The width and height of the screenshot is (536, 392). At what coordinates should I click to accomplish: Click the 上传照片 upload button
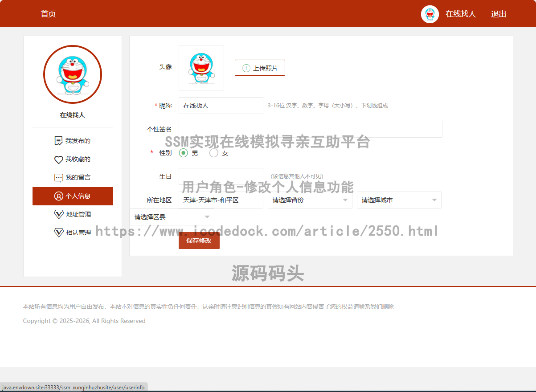[260, 68]
